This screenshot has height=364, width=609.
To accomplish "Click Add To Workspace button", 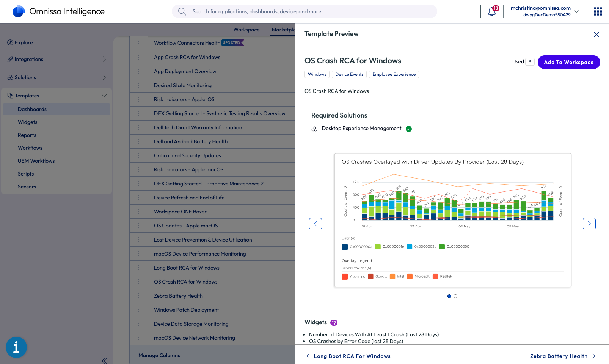I will click(x=568, y=62).
